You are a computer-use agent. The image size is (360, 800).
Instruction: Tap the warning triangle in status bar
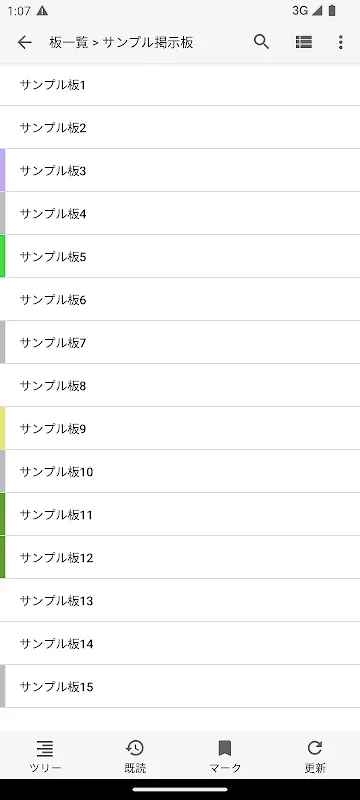42,11
